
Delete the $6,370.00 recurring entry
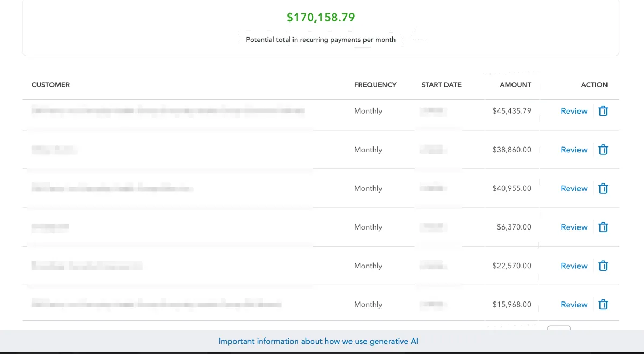(603, 227)
